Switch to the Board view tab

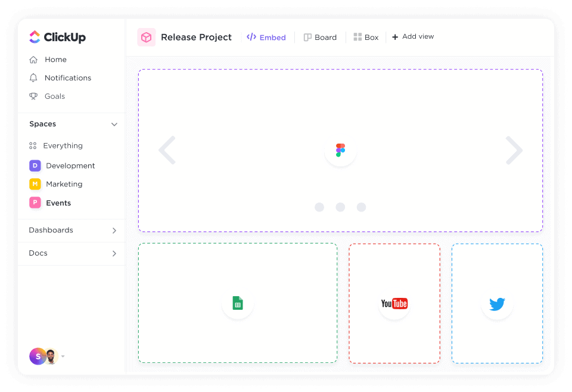point(321,37)
